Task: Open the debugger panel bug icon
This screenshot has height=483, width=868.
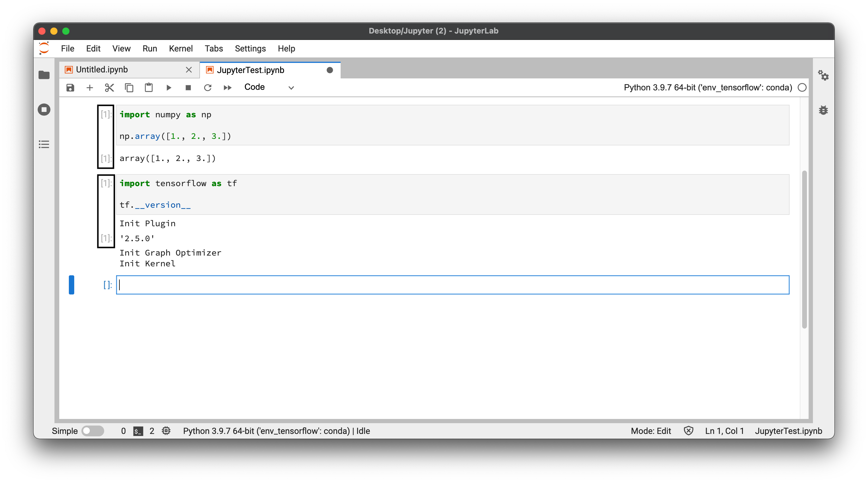Action: 823,110
